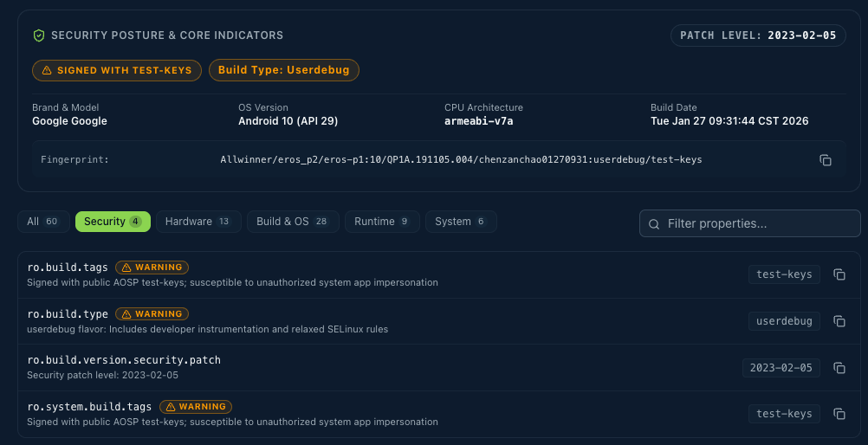
Task: Click the test-keys value of ro.system.build.tags
Action: coord(784,414)
